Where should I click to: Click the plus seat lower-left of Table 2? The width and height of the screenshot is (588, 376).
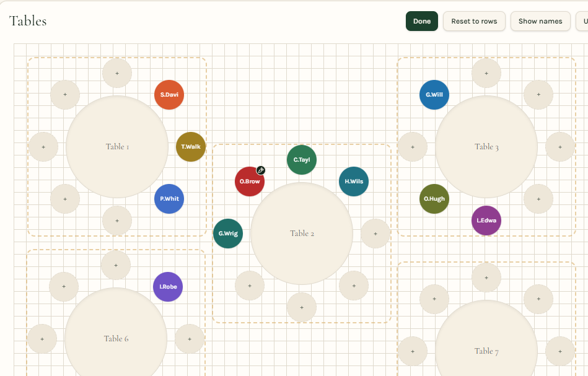250,286
